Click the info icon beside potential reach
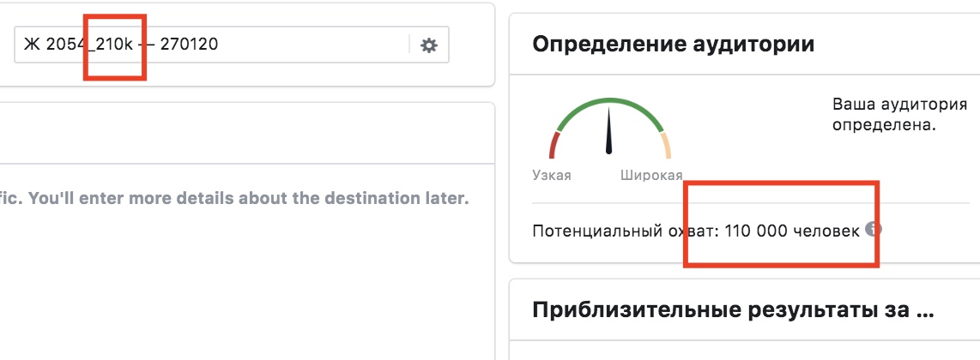Viewport: 980px width, 360px height. 873,229
